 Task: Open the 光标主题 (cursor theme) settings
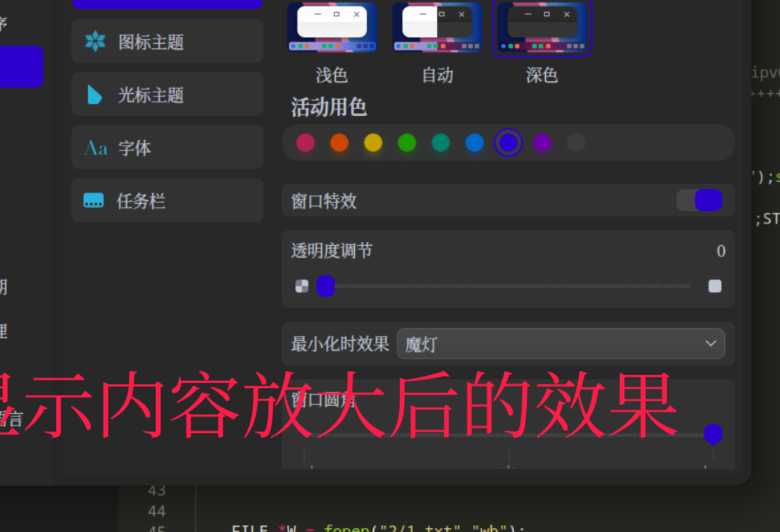[167, 94]
